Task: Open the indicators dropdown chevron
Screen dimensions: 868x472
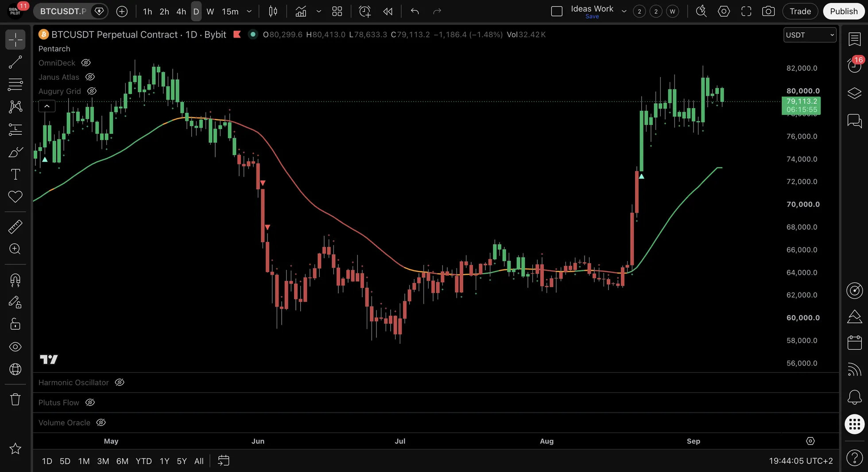Action: [319, 12]
